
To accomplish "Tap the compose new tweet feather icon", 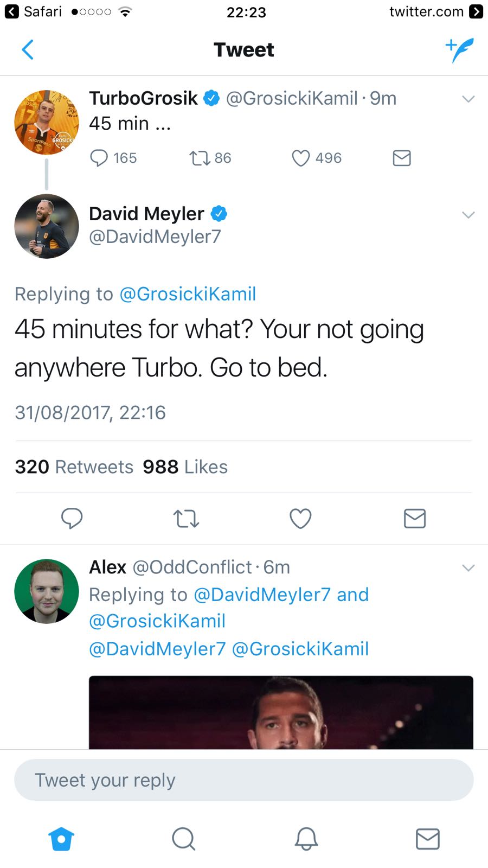I will [459, 50].
